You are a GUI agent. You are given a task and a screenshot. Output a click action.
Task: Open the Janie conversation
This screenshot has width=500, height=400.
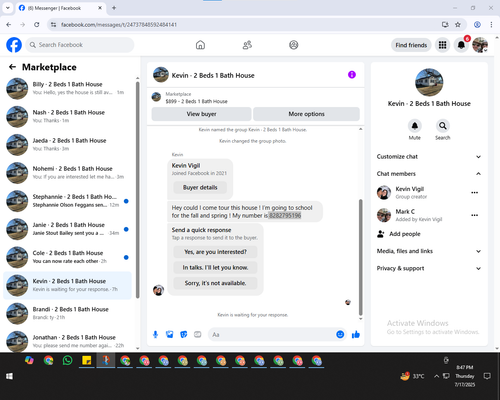point(68,229)
